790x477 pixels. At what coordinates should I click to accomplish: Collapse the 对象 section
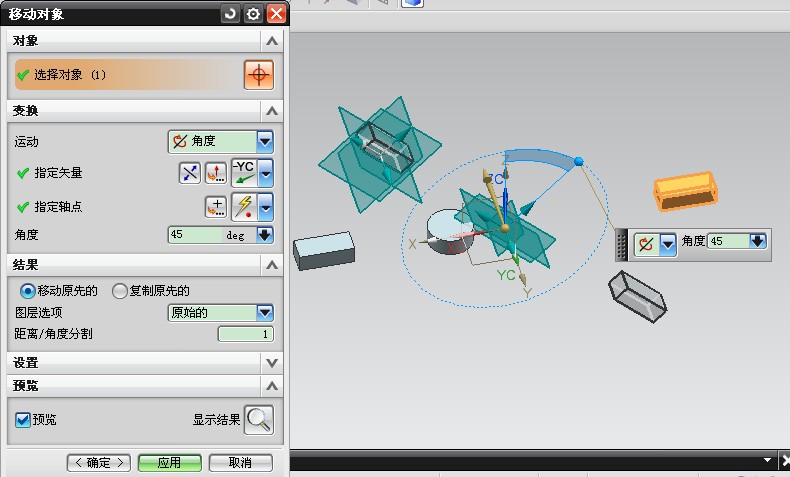pyautogui.click(x=272, y=41)
